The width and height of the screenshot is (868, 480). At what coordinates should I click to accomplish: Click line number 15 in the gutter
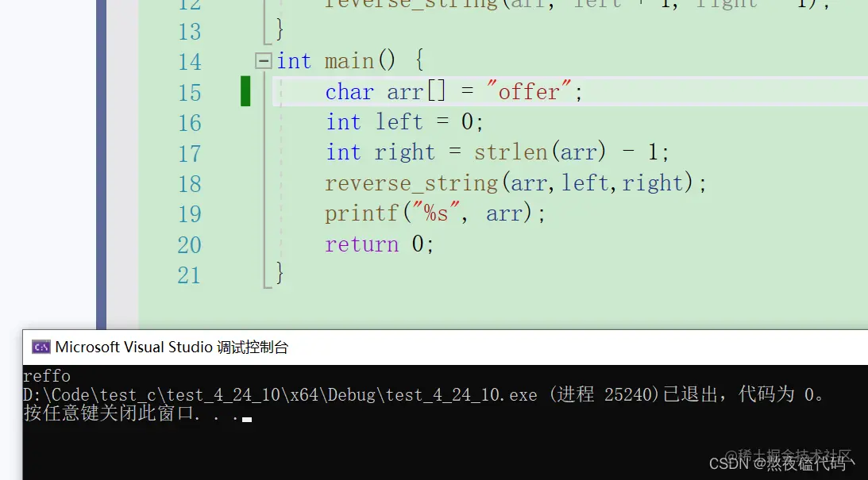(x=190, y=92)
